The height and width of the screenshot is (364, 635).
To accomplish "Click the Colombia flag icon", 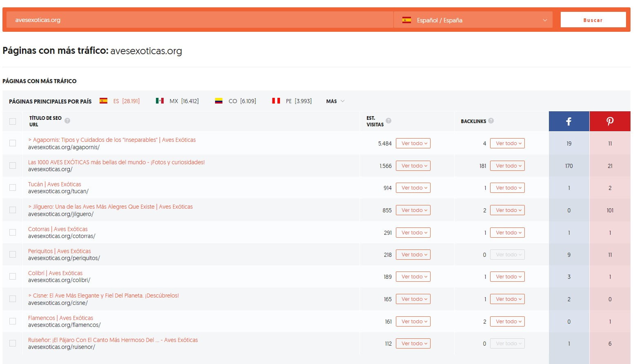I will [219, 101].
